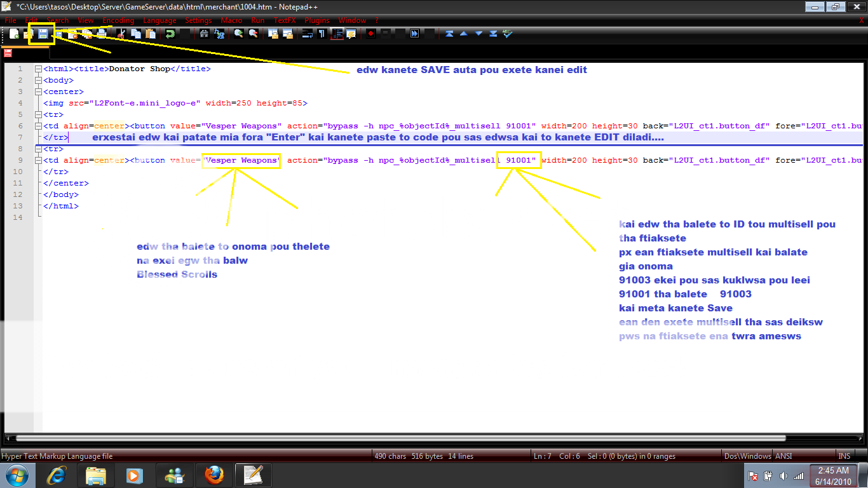Viewport: 868px width, 488px height.
Task: Open the Plugins menu
Action: point(317,20)
